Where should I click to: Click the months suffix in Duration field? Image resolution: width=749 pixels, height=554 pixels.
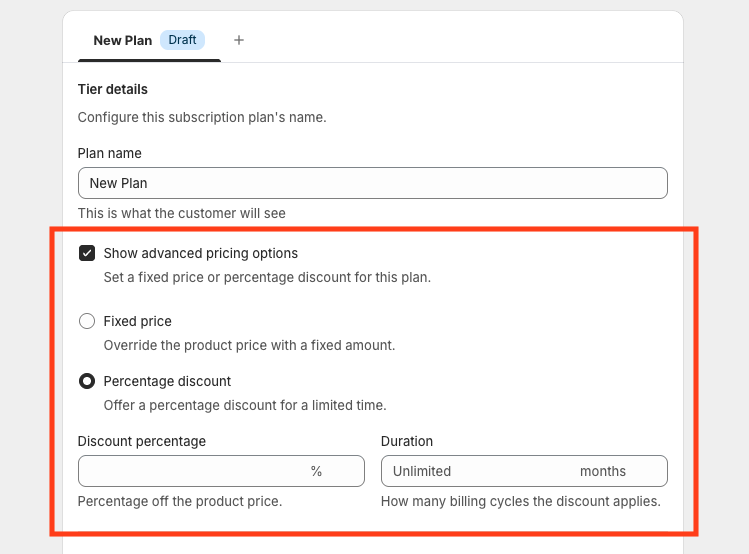[x=603, y=471]
